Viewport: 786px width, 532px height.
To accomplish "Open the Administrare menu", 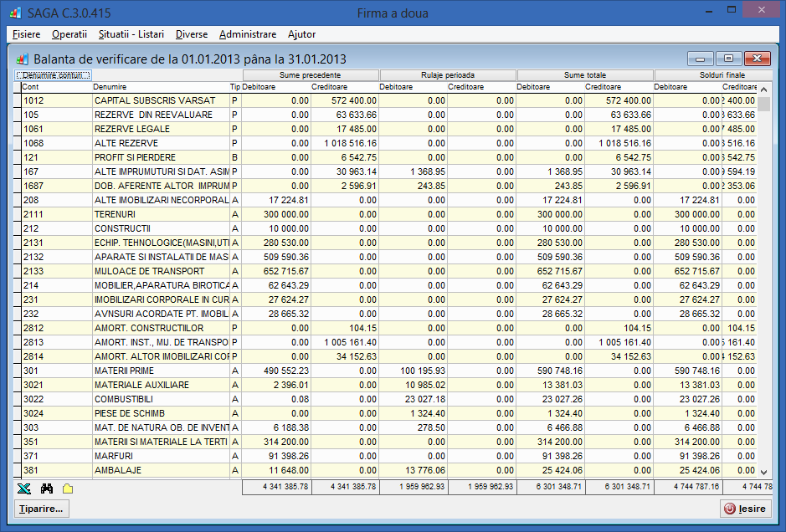I will pyautogui.click(x=248, y=34).
